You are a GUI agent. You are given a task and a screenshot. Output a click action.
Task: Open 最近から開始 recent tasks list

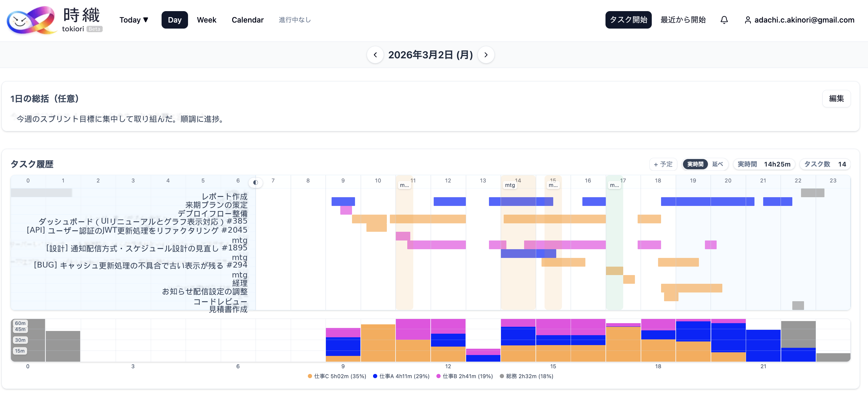point(683,20)
